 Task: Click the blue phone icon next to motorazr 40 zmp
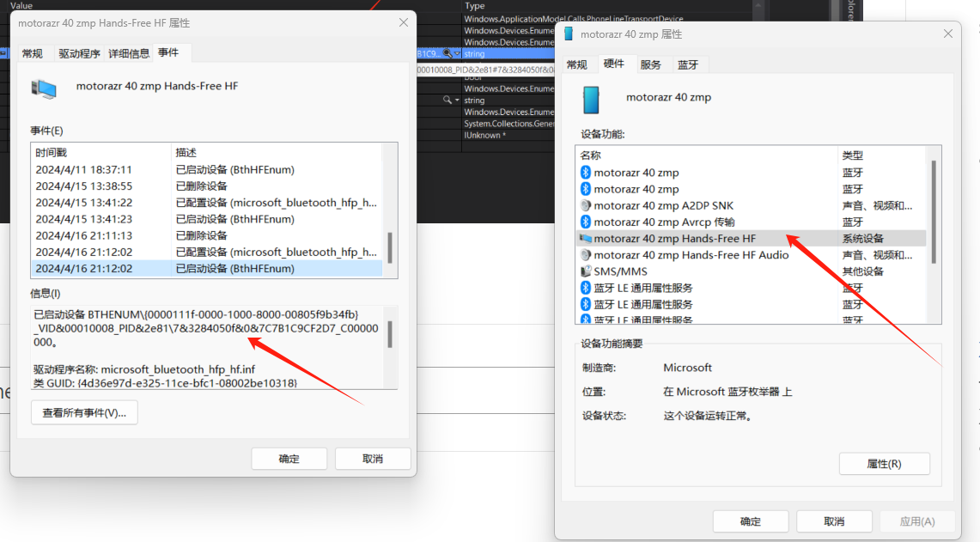tap(591, 100)
